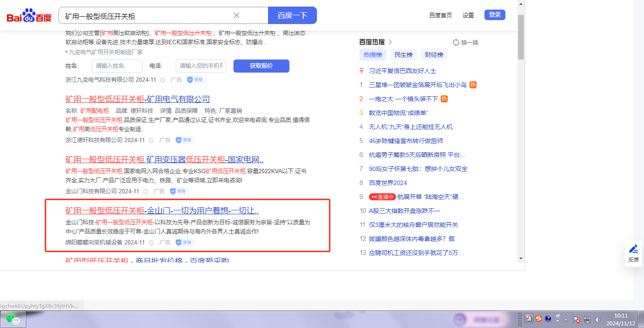644x328 pixels.
Task: Expand the 百度热搜 chevron
Action: [x=390, y=42]
